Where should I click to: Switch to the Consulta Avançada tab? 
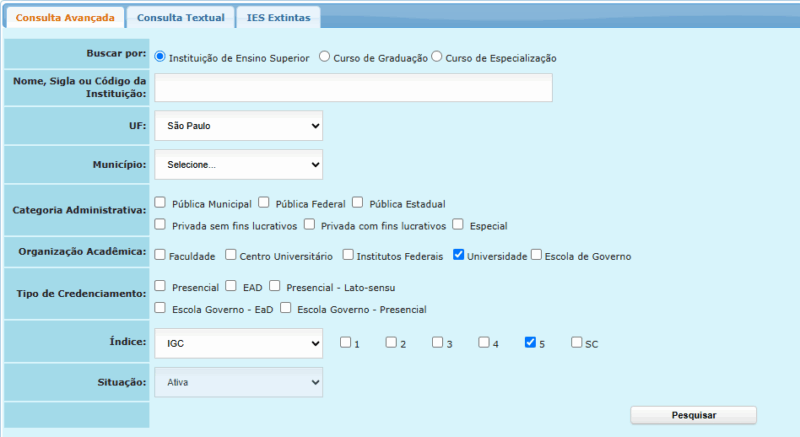(65, 17)
